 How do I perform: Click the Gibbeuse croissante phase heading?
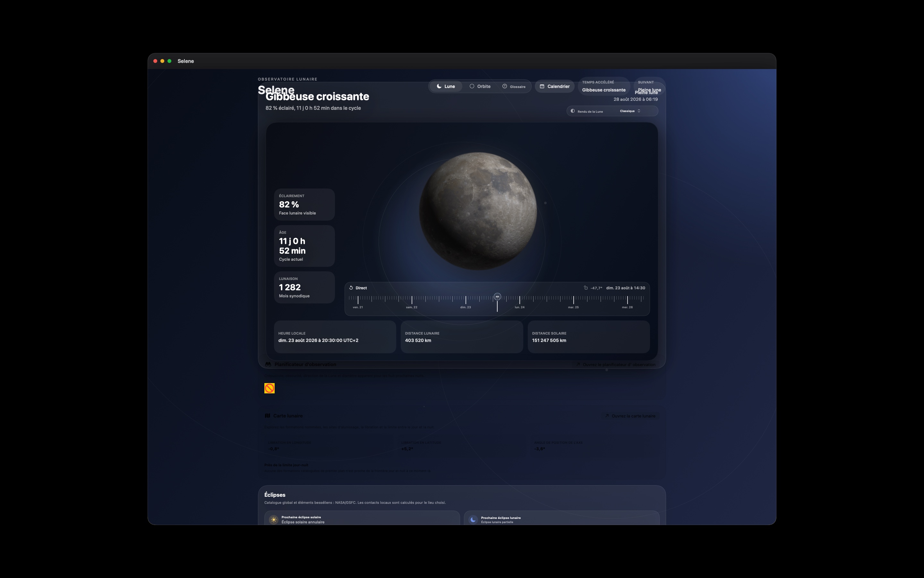317,96
